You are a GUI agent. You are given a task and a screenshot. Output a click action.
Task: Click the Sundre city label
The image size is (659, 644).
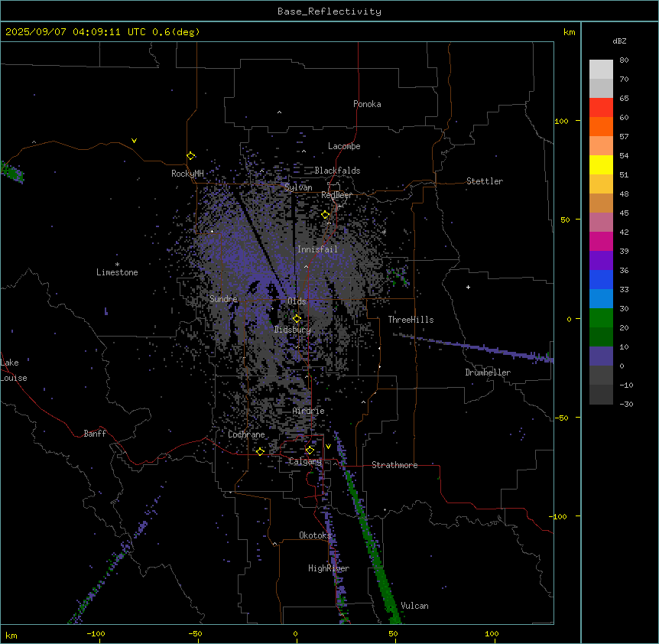(223, 299)
